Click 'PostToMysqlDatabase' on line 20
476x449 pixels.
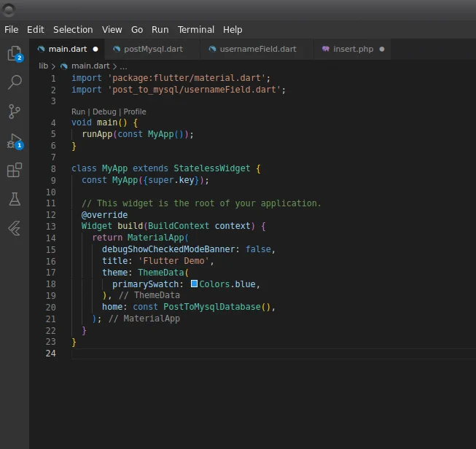(x=211, y=307)
